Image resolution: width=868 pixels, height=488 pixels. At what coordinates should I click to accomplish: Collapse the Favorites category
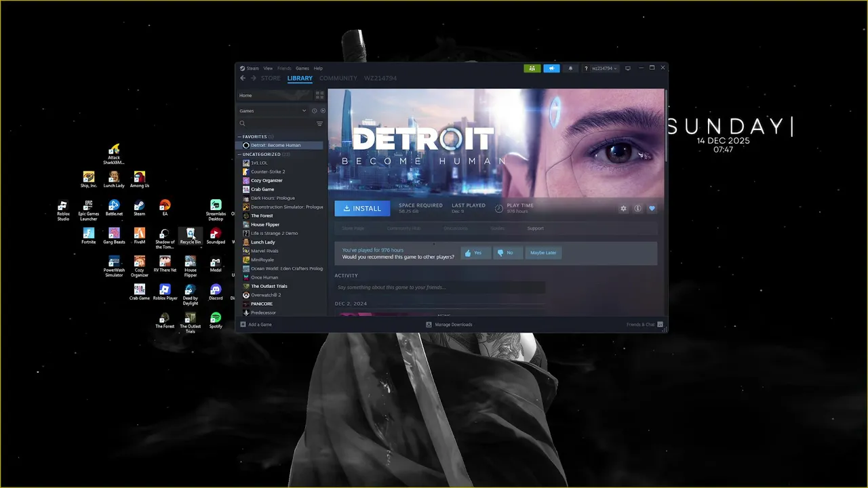pos(239,137)
